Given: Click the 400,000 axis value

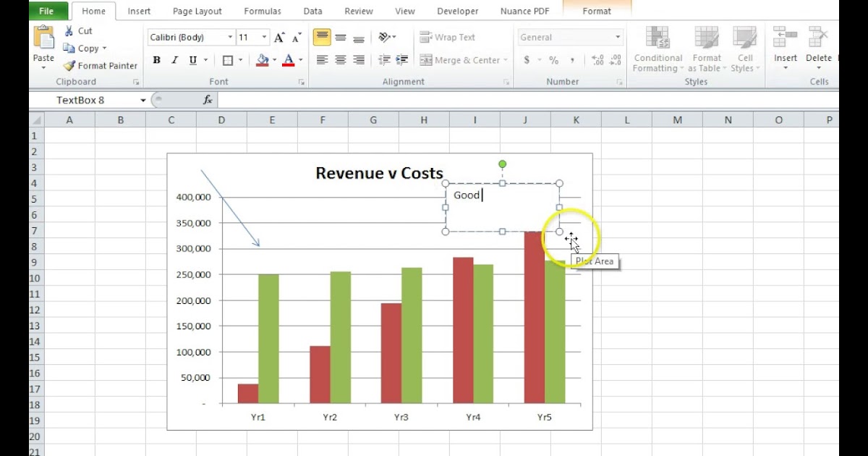Looking at the screenshot, I should click(x=193, y=197).
